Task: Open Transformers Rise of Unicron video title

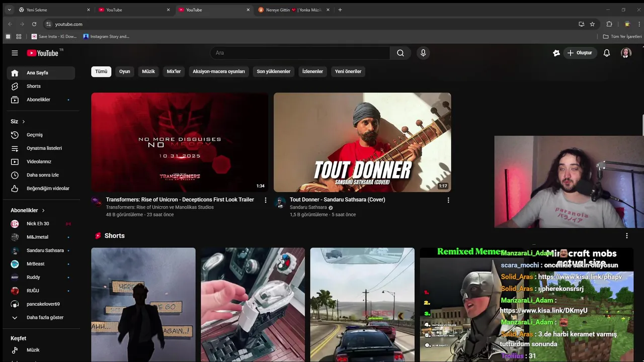Action: pyautogui.click(x=180, y=200)
